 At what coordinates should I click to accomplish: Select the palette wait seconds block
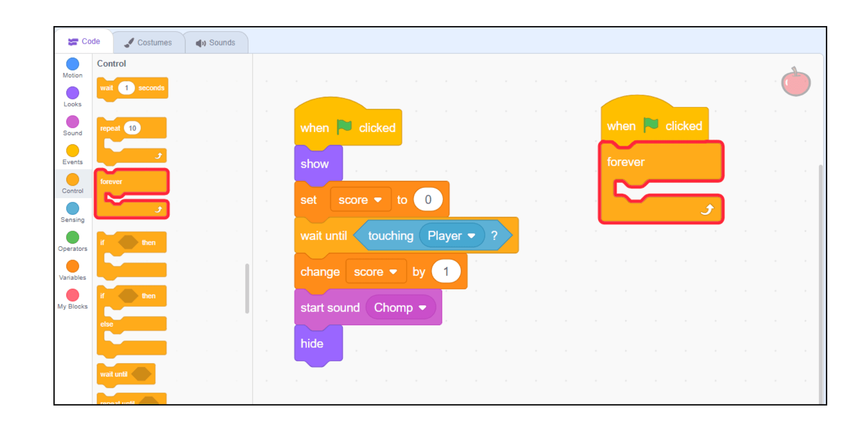132,88
